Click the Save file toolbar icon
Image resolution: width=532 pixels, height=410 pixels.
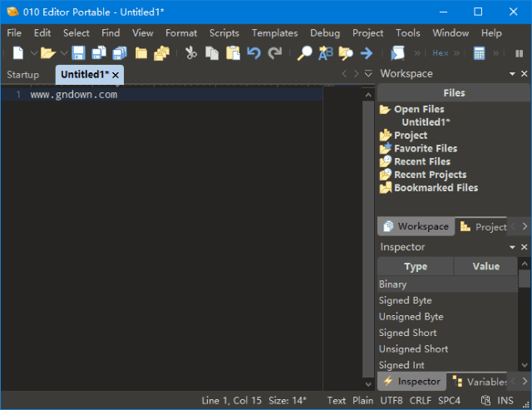(x=78, y=53)
